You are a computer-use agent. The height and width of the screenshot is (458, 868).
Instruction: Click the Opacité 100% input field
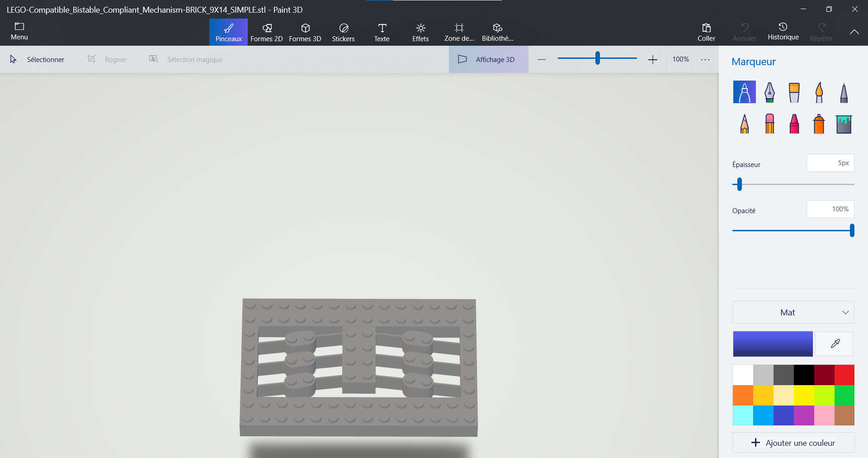click(830, 209)
